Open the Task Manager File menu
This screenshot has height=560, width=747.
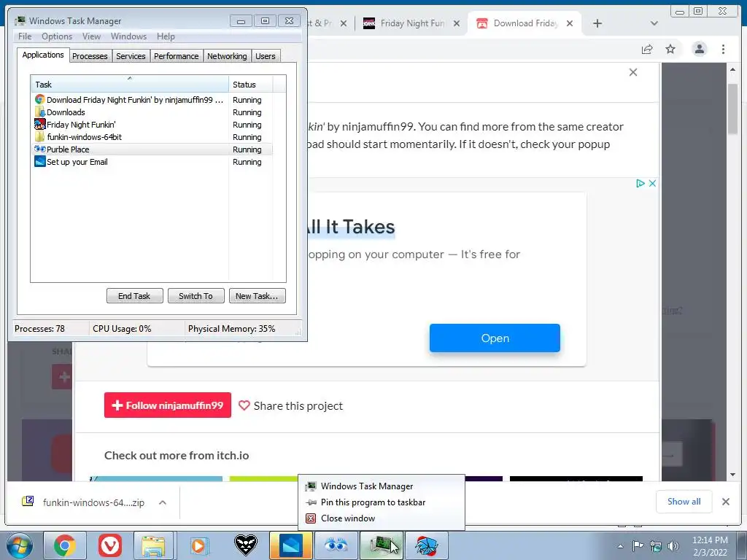(x=25, y=36)
